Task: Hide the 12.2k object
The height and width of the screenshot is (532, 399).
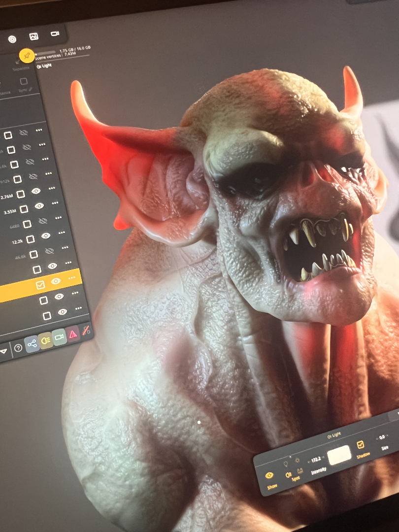Action: click(x=46, y=236)
